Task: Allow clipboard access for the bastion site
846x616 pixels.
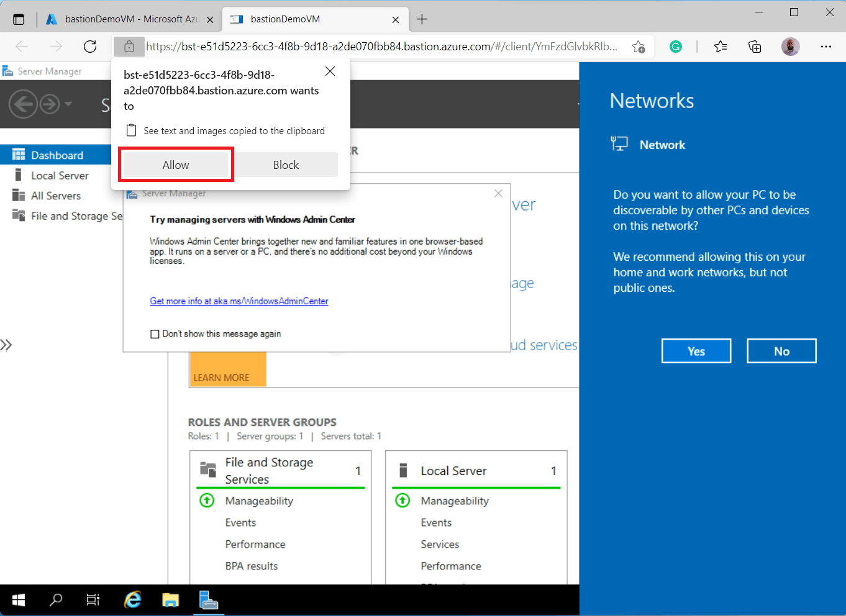Action: [176, 165]
